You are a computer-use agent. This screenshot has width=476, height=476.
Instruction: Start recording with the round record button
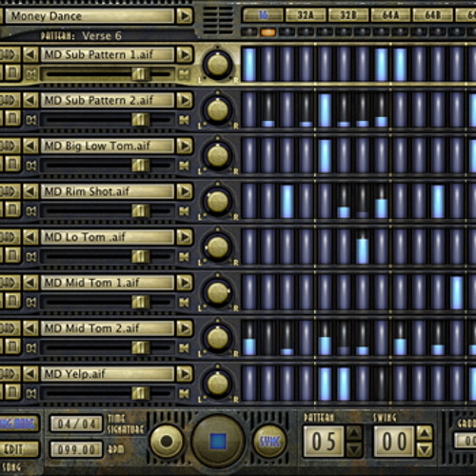(167, 441)
